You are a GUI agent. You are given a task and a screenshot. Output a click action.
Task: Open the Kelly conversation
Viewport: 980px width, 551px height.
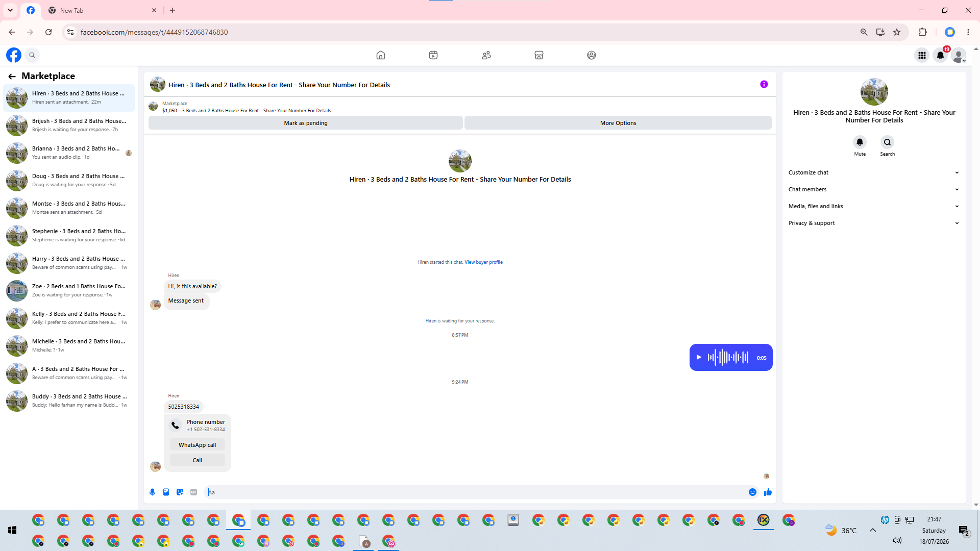(69, 318)
